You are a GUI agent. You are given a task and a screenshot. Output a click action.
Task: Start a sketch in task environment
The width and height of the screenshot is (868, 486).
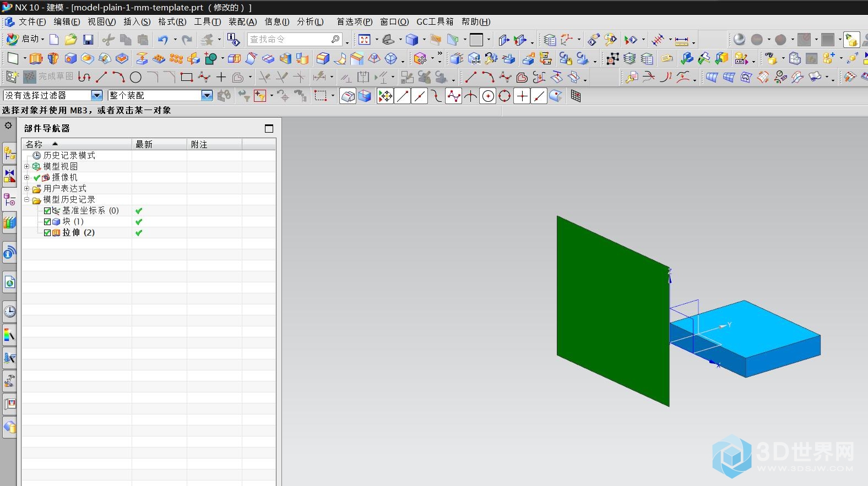[x=12, y=77]
